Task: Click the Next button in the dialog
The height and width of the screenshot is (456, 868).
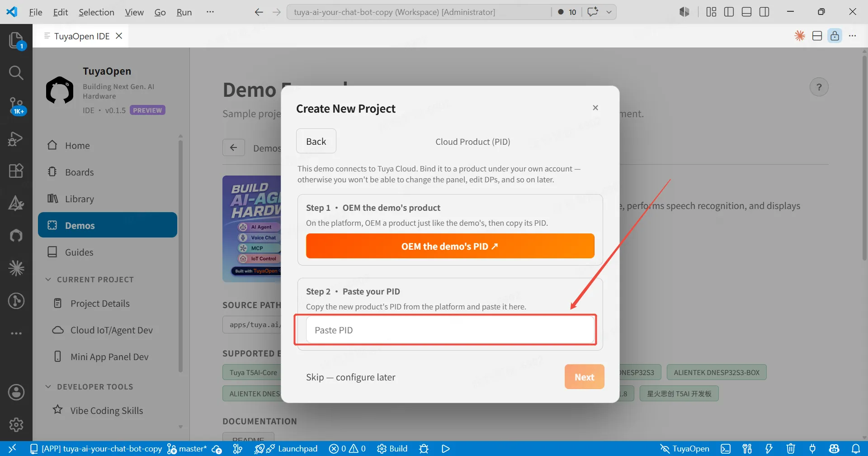Action: [584, 377]
